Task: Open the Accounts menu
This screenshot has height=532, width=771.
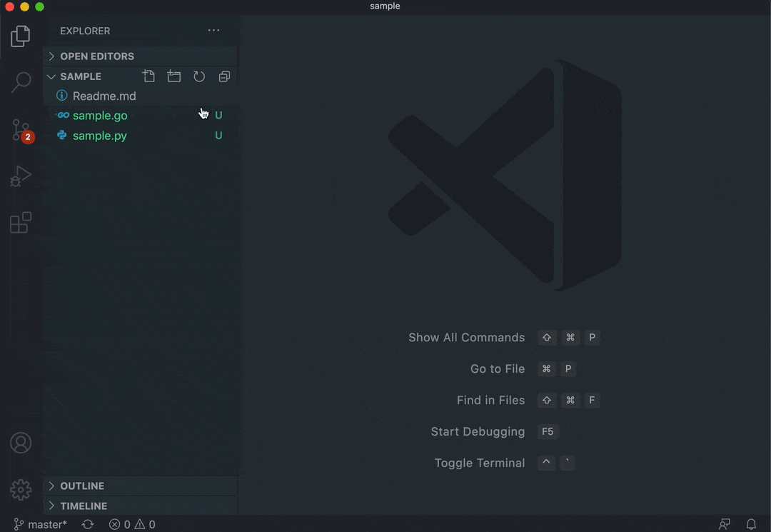Action: (21, 443)
